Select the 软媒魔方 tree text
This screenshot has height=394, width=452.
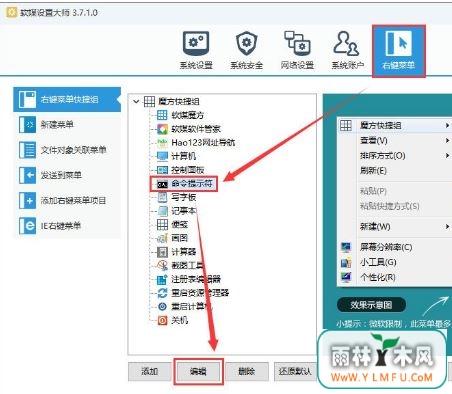[x=187, y=115]
